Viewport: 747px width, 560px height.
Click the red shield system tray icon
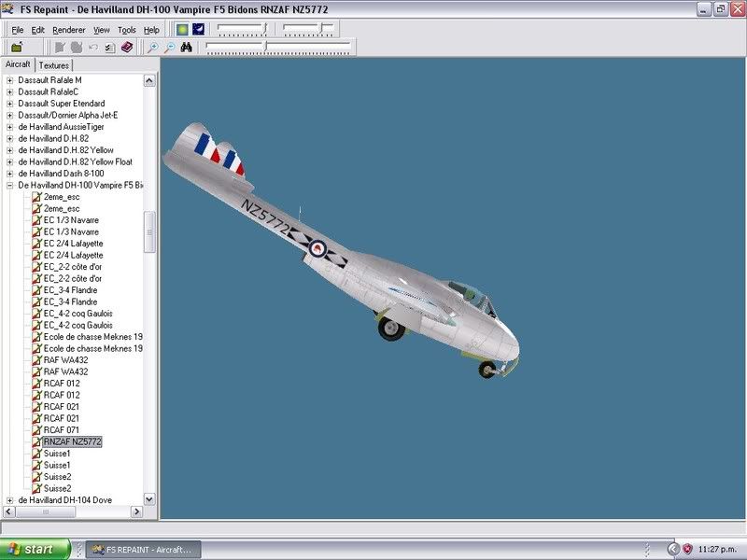coord(687,549)
